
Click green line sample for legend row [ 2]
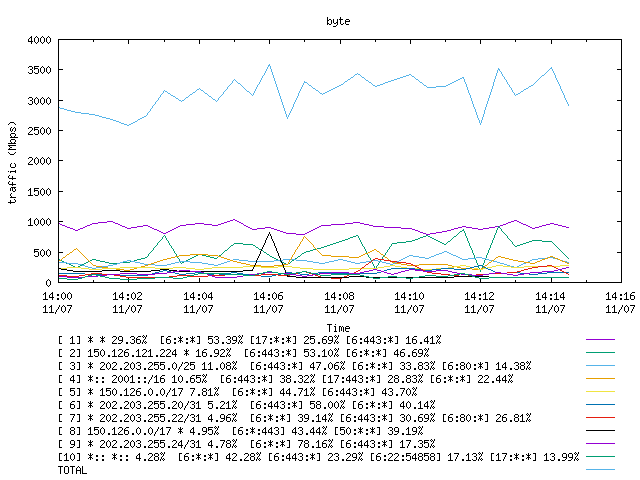[600, 353]
